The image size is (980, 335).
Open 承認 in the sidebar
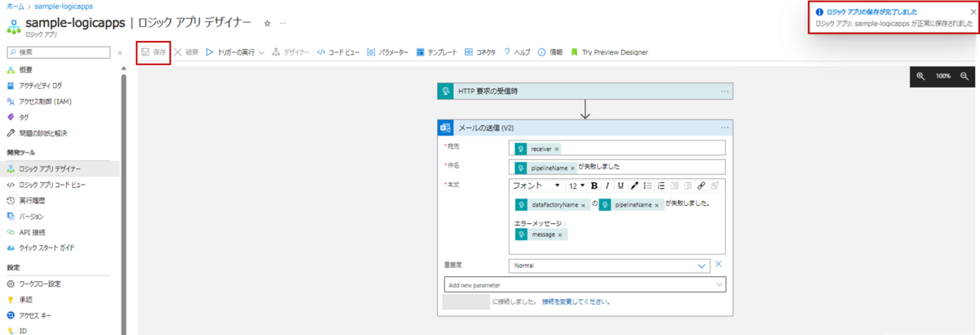click(20, 300)
